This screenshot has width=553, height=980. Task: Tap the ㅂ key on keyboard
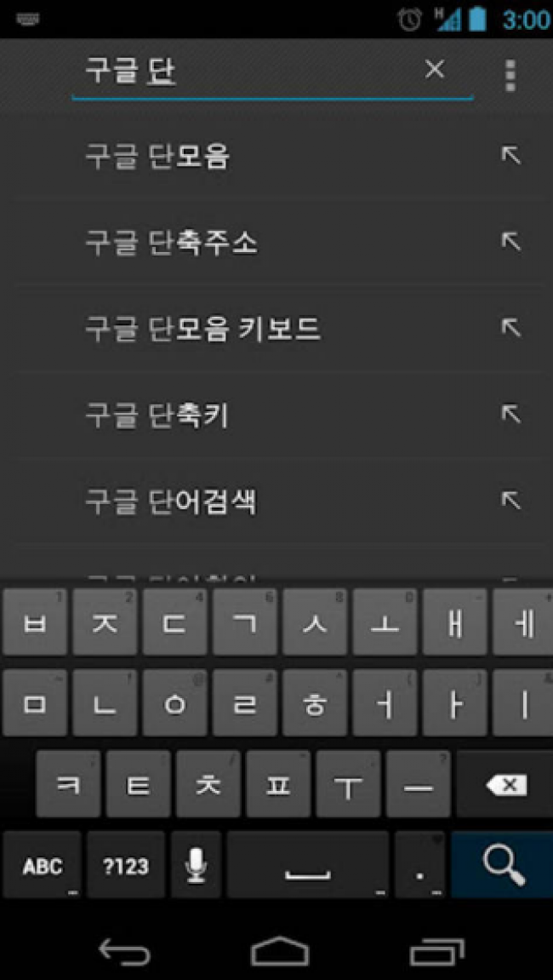click(x=35, y=622)
